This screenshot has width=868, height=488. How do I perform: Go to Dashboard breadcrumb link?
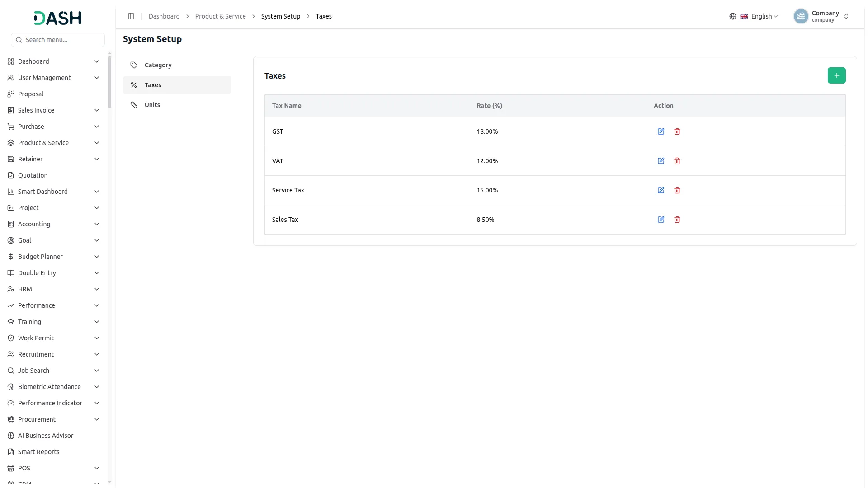[x=164, y=16]
